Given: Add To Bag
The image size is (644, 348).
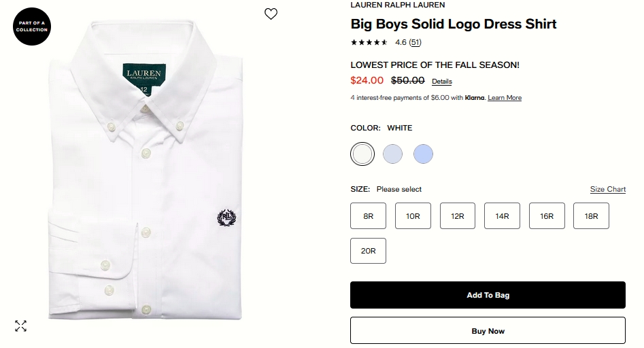Looking at the screenshot, I should [x=488, y=295].
